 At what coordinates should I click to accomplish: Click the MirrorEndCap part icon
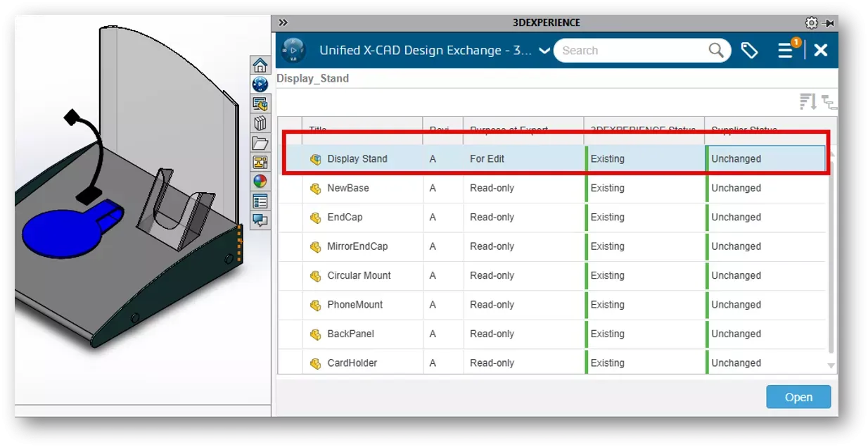316,246
